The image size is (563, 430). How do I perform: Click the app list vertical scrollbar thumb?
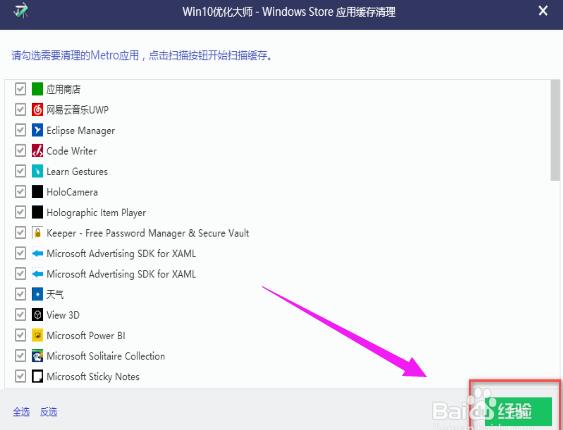pyautogui.click(x=555, y=131)
